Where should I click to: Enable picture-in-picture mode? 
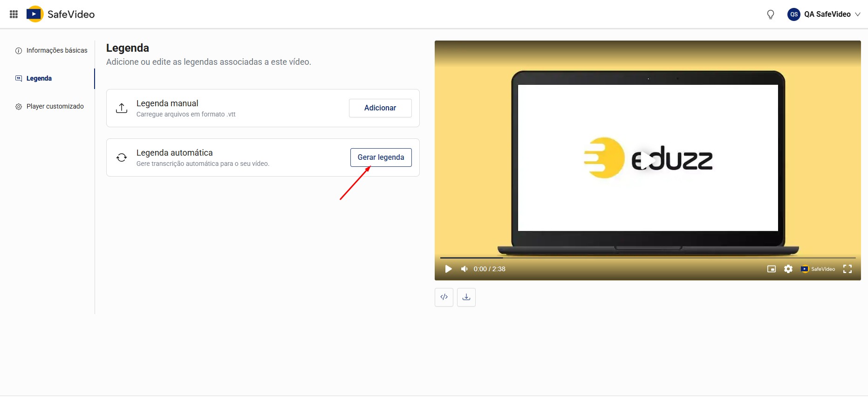[x=772, y=269]
